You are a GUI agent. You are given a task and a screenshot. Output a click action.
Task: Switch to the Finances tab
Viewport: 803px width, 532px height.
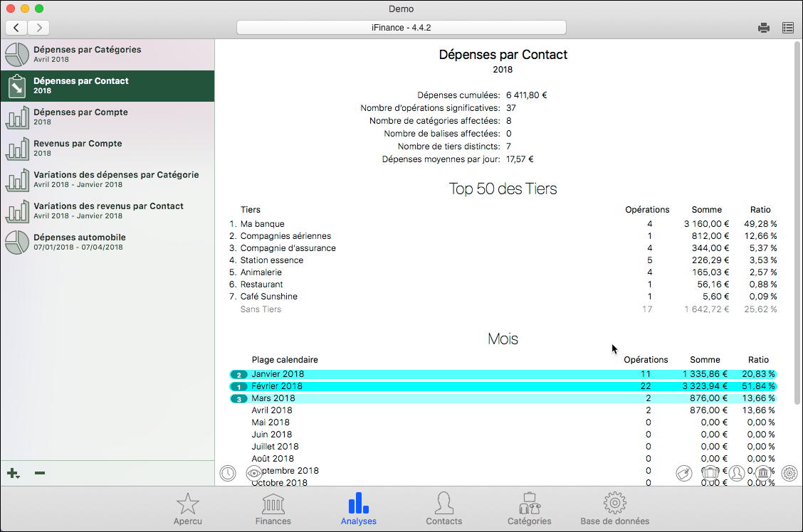click(273, 509)
